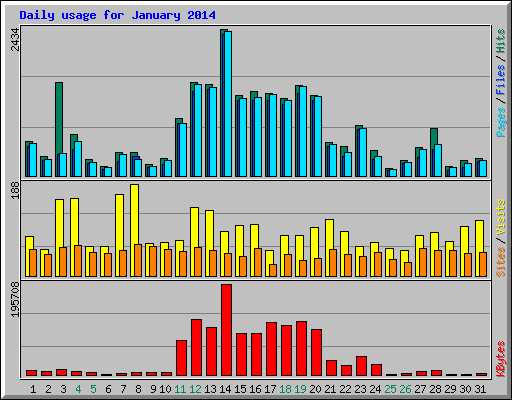The width and height of the screenshot is (512, 400).
Task: Select the orange sites bar for day 17
Action: (x=273, y=270)
